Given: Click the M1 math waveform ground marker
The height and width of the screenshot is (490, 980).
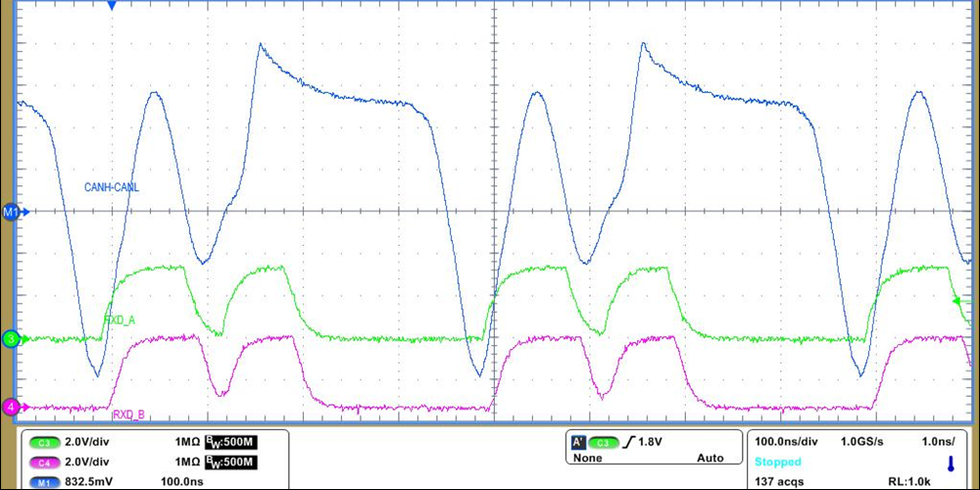Looking at the screenshot, I should pyautogui.click(x=11, y=212).
